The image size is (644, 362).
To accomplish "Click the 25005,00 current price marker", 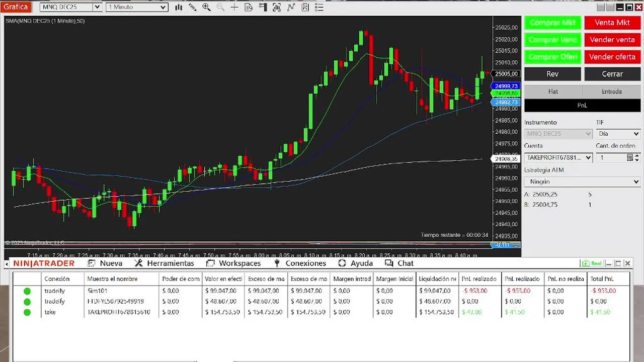I will point(506,74).
